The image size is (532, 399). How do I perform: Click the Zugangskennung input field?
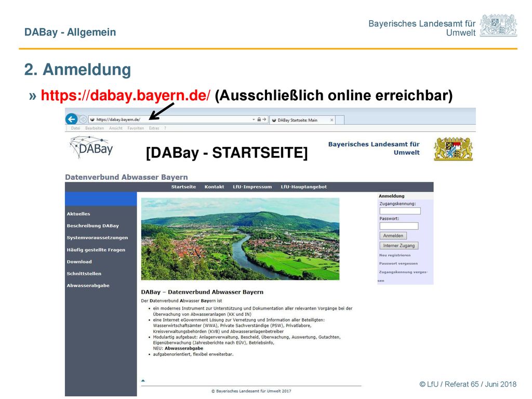tap(400, 211)
